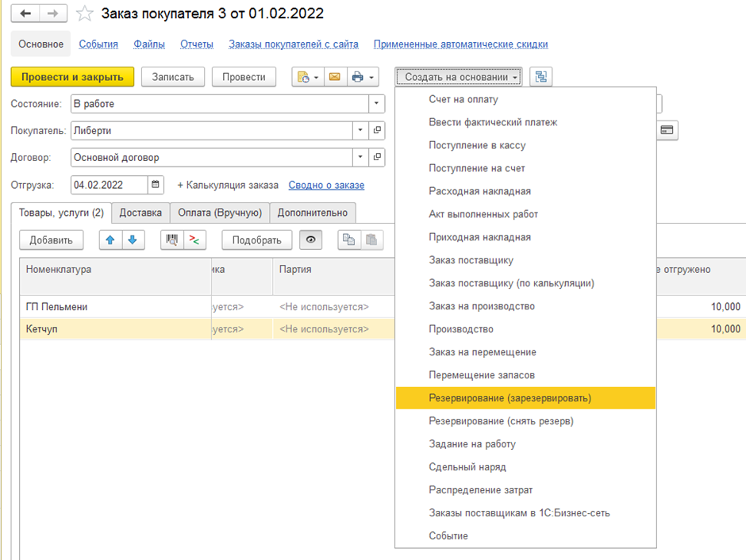Add order to favorites with the star
The width and height of the screenshot is (746, 560).
coord(85,13)
